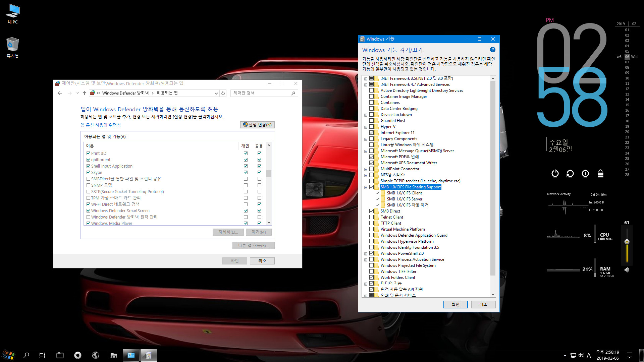The image size is (644, 362).
Task: Click 개인 column header
Action: click(x=245, y=146)
